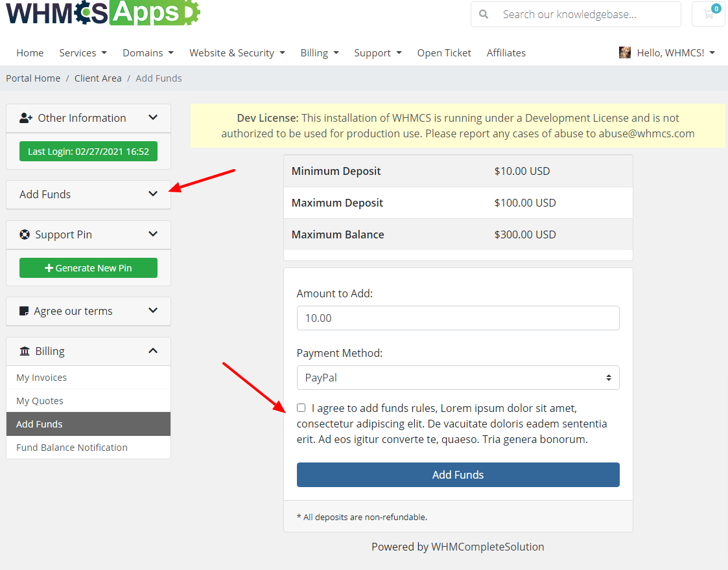Click the search magnifier icon
Viewport: 728px width, 570px height.
coord(484,14)
